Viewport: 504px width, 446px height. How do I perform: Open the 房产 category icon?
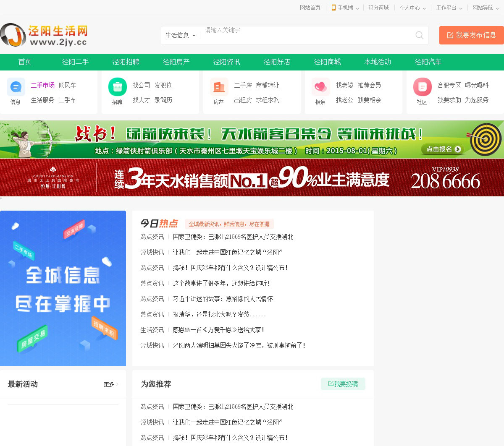[x=219, y=87]
